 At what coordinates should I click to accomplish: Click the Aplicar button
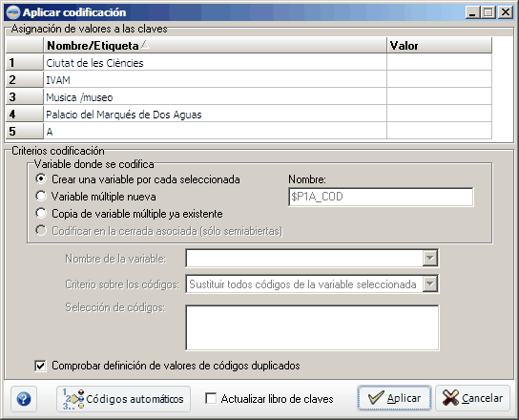click(x=394, y=398)
